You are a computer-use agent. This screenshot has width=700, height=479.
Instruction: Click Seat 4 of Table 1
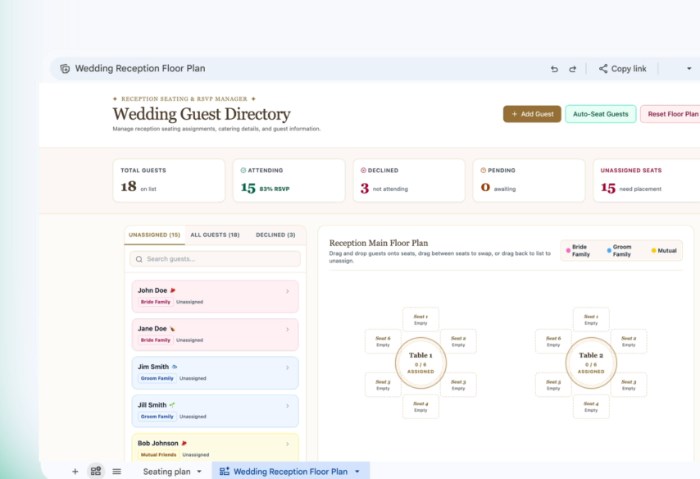coord(421,406)
